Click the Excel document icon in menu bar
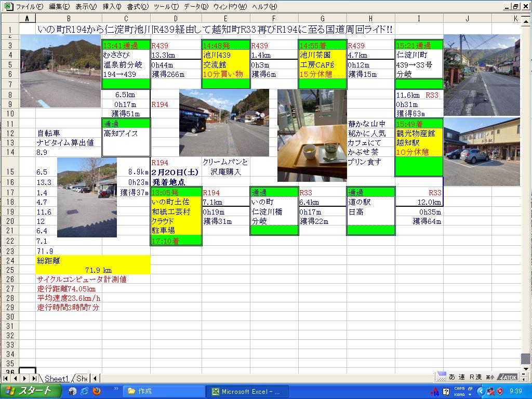This screenshot has height=399, width=532. (x=7, y=7)
